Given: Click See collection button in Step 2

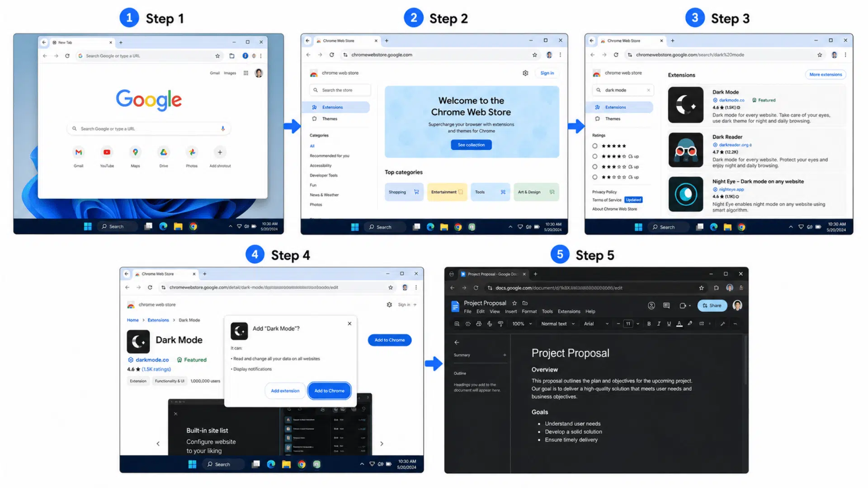Looking at the screenshot, I should pyautogui.click(x=471, y=145).
